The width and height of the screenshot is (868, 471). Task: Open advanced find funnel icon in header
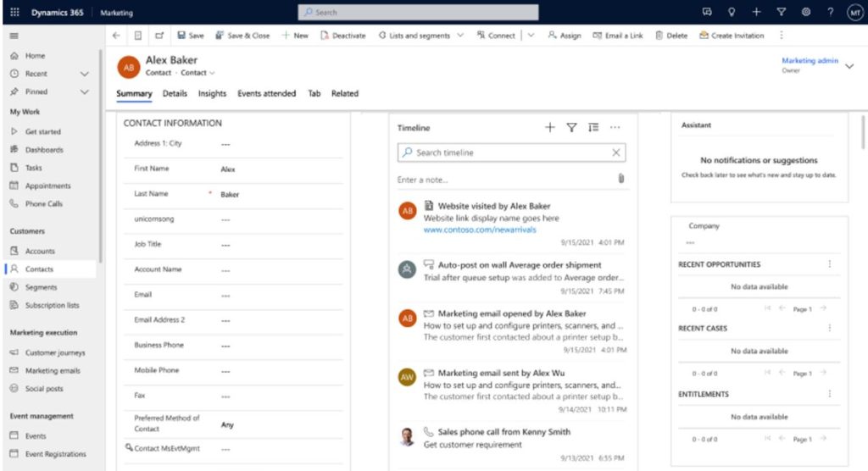point(781,12)
